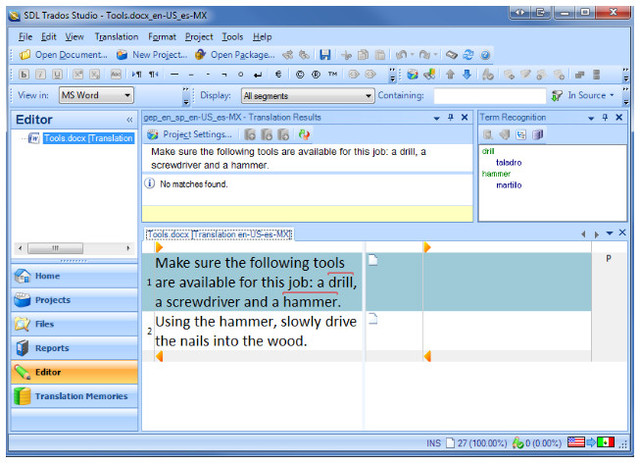Click the term 'martillo'
The height and width of the screenshot is (464, 640).
click(509, 185)
